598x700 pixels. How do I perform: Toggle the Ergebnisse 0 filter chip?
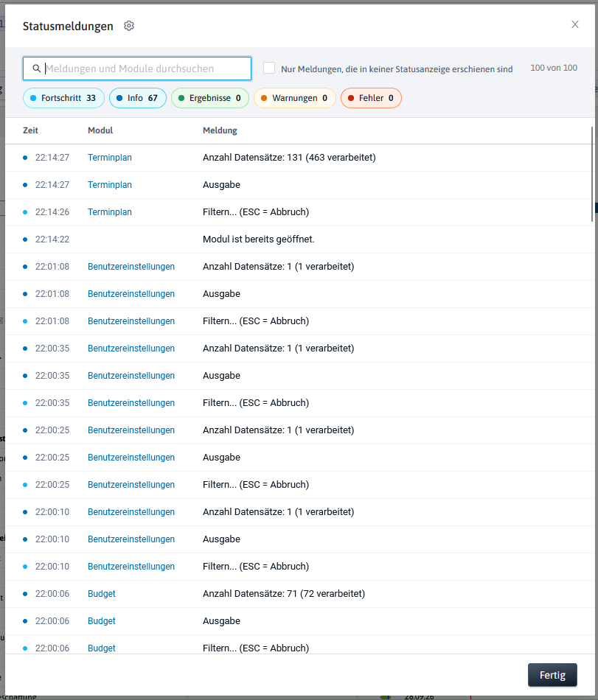click(x=210, y=98)
